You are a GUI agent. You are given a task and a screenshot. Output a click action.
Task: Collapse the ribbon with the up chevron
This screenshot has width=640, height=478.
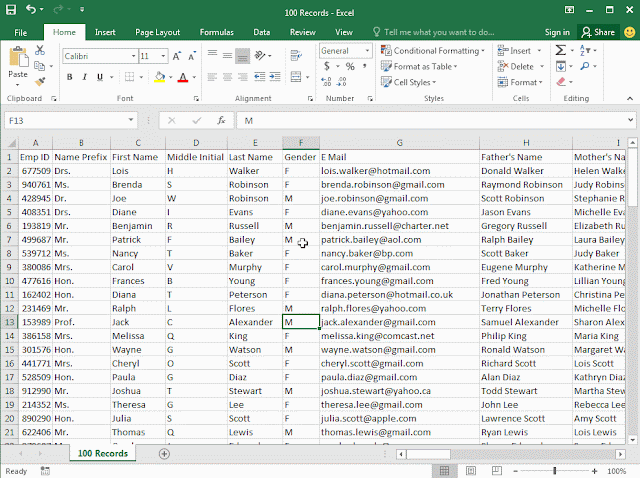630,98
